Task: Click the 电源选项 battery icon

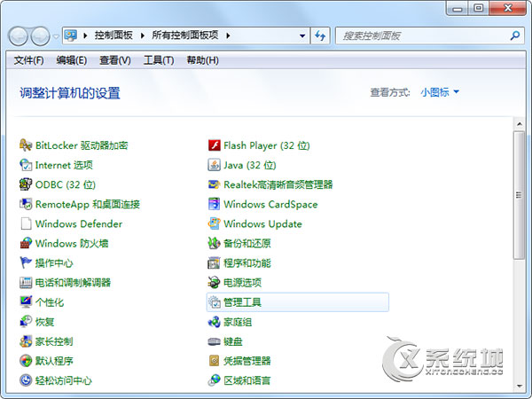Action: coord(214,283)
